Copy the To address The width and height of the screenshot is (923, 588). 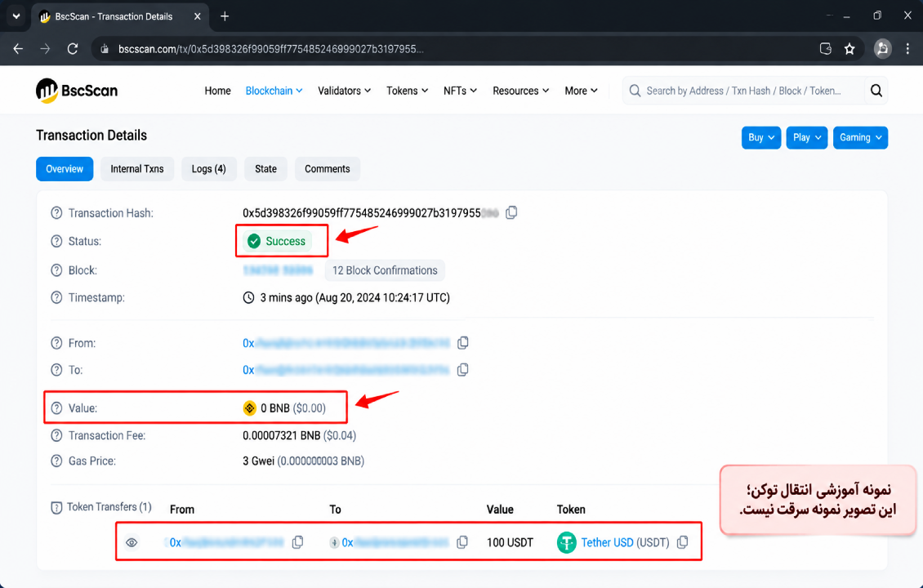pos(462,370)
